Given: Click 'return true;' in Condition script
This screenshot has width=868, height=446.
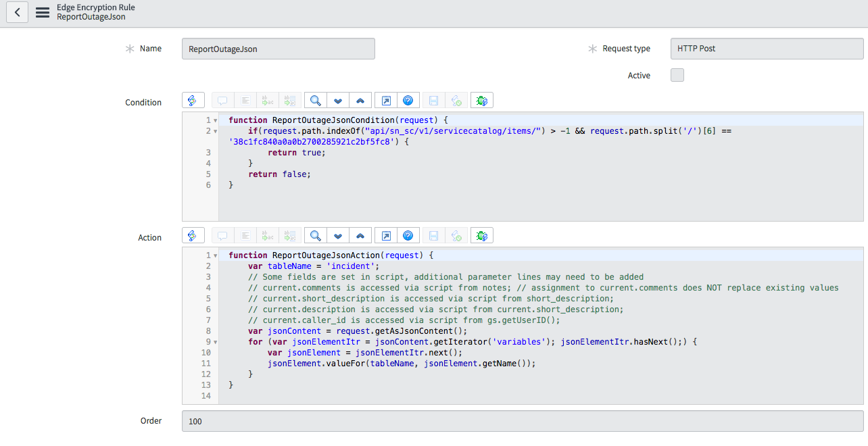Looking at the screenshot, I should 297,153.
